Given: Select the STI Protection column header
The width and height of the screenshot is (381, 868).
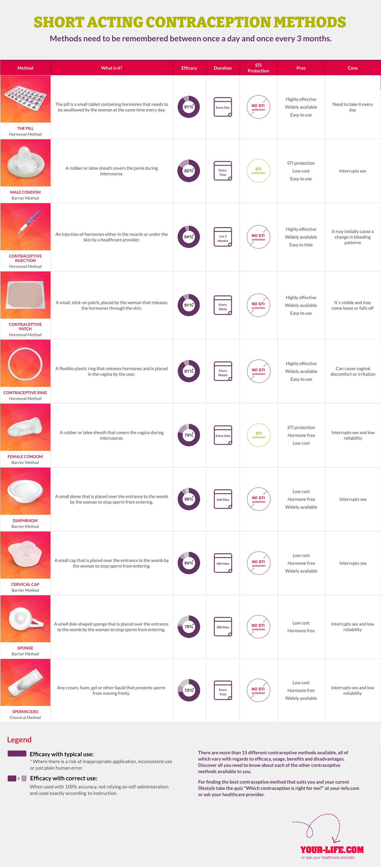Looking at the screenshot, I should 258,68.
